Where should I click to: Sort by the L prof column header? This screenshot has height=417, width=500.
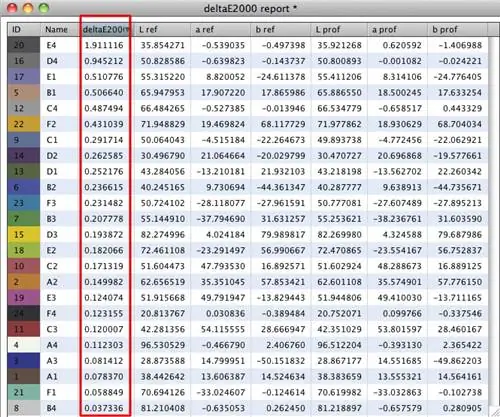coord(339,30)
